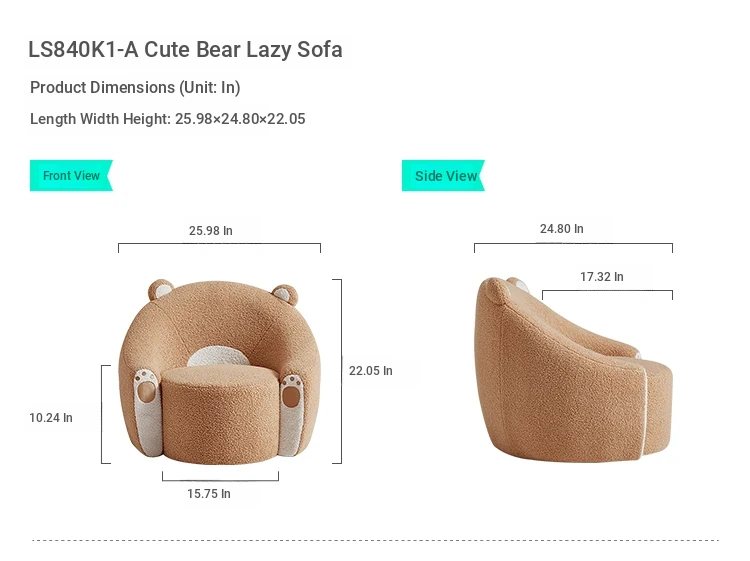Click the Length Width Height 25.98×24.80×22.05 line
This screenshot has height=561, width=750.
(167, 119)
